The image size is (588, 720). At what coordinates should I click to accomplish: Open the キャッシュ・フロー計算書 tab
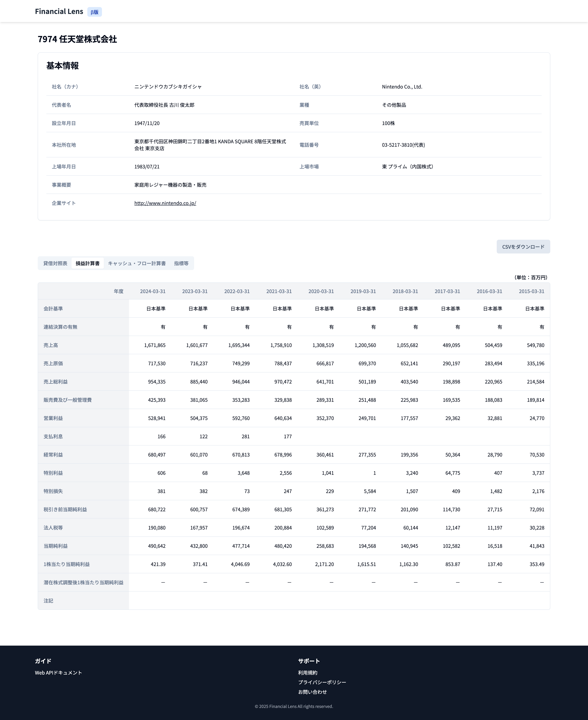(x=137, y=263)
